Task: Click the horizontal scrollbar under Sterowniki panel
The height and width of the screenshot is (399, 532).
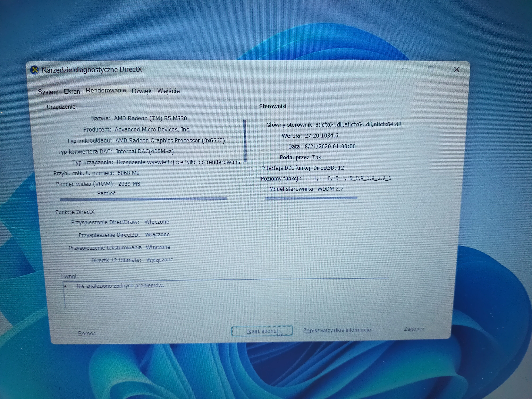Action: [x=311, y=198]
